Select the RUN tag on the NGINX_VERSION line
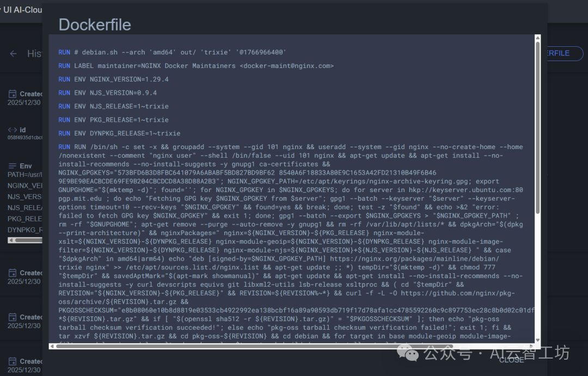The width and height of the screenshot is (588, 376). tap(64, 79)
